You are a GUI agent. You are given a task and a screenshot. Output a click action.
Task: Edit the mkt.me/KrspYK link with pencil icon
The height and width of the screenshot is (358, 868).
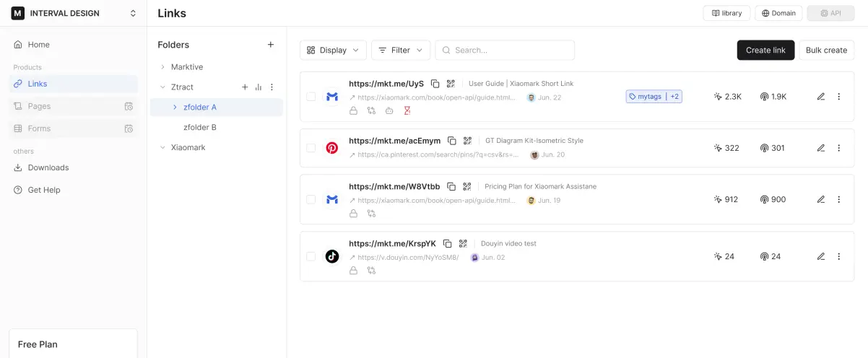coord(821,256)
